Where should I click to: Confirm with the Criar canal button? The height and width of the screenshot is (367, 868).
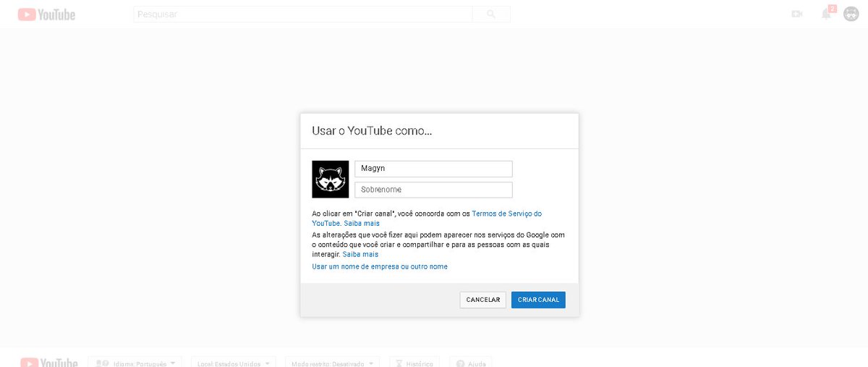click(x=538, y=300)
